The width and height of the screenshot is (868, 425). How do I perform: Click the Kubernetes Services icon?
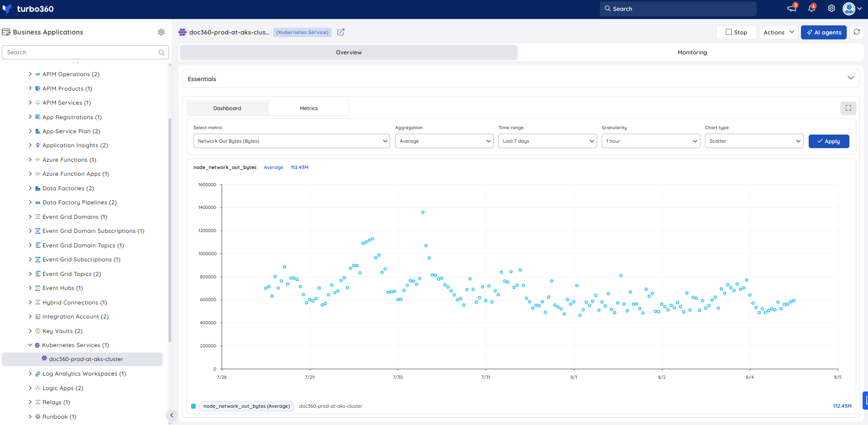click(38, 345)
